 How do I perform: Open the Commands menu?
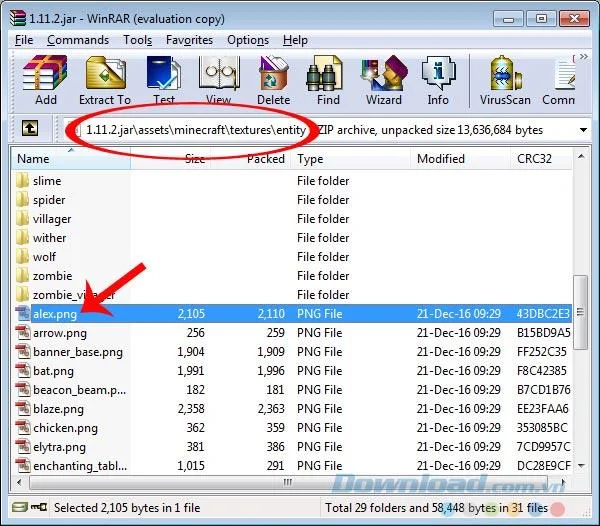click(78, 40)
